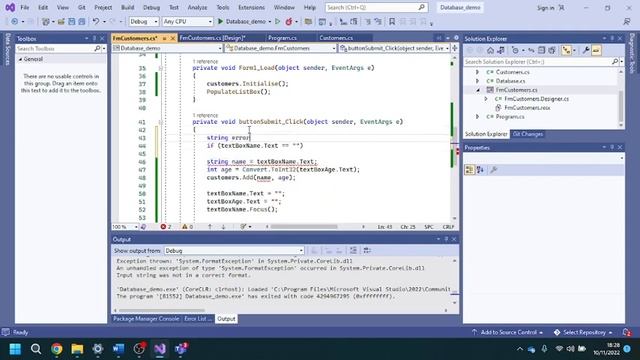Click Sign in at top right
The width and height of the screenshot is (640, 360).
click(546, 8)
